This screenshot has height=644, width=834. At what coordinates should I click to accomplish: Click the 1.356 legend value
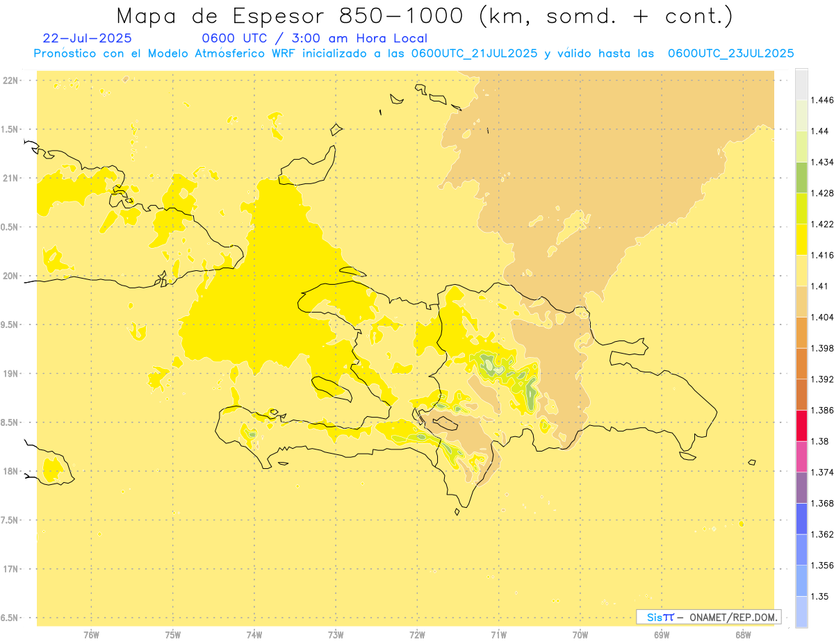823,565
